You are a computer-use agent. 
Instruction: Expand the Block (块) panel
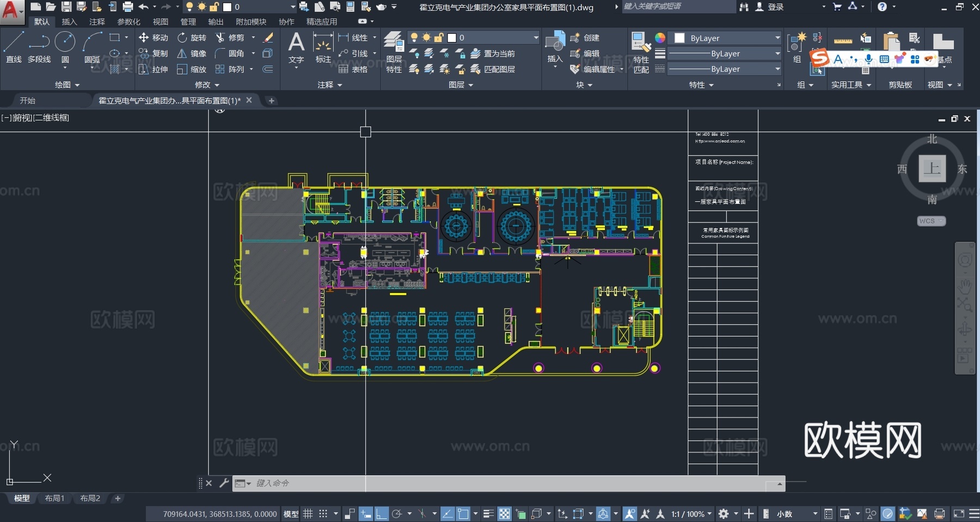[x=584, y=85]
